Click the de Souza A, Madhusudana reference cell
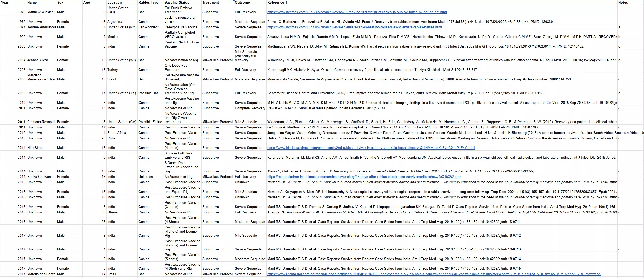644x278 pixels. [x=442, y=127]
